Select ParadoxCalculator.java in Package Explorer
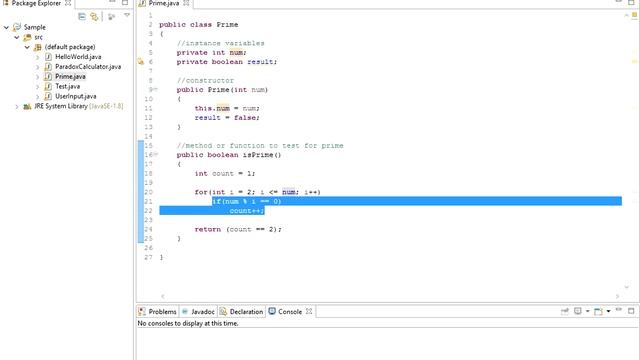Viewport: 640px width, 360px height. 88,67
